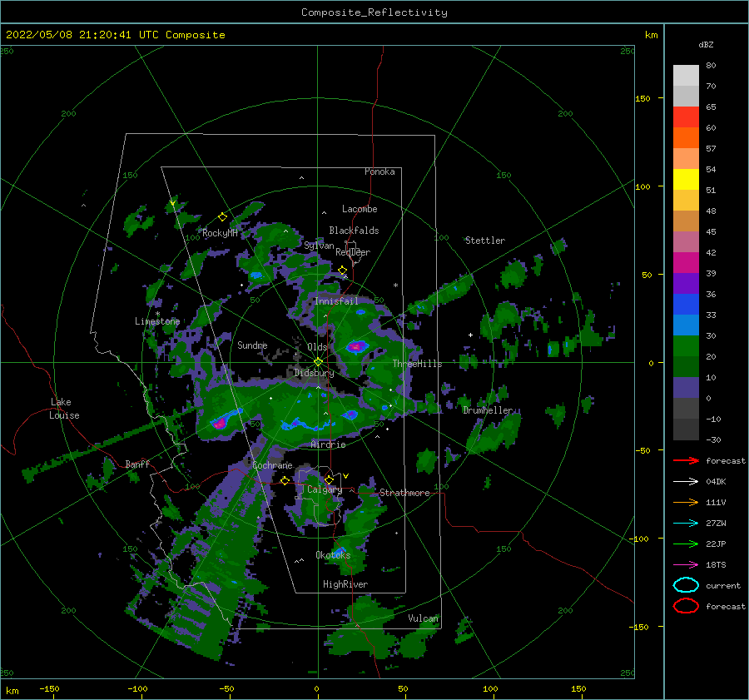Click the RockyMH label
Image resolution: width=749 pixels, height=700 pixels.
220,234
